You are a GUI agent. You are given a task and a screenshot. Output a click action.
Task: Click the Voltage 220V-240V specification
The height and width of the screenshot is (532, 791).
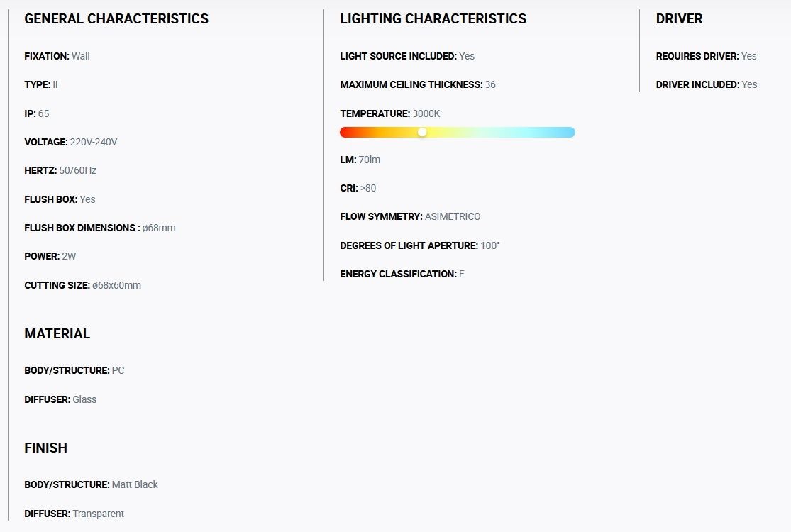71,142
